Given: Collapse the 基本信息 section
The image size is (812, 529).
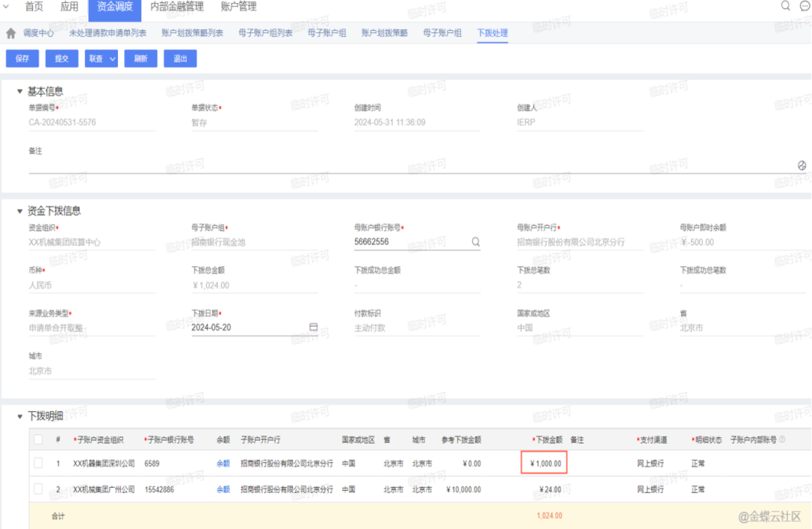Looking at the screenshot, I should (20, 92).
